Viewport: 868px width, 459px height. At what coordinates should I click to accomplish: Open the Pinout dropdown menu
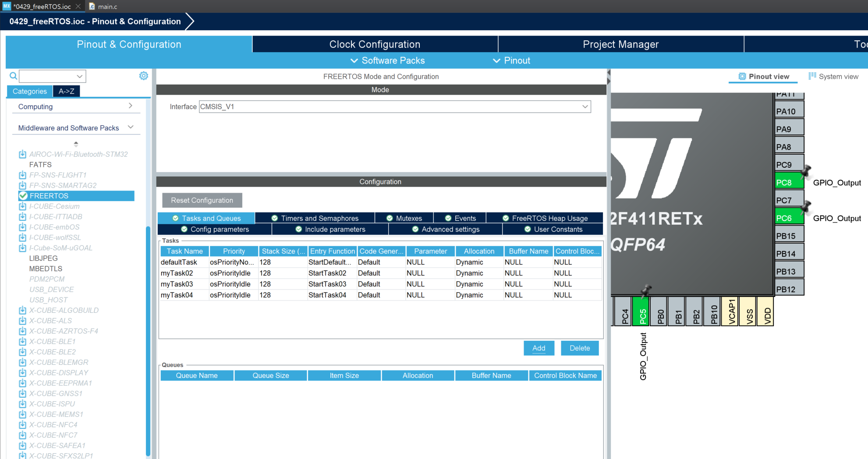(x=511, y=60)
